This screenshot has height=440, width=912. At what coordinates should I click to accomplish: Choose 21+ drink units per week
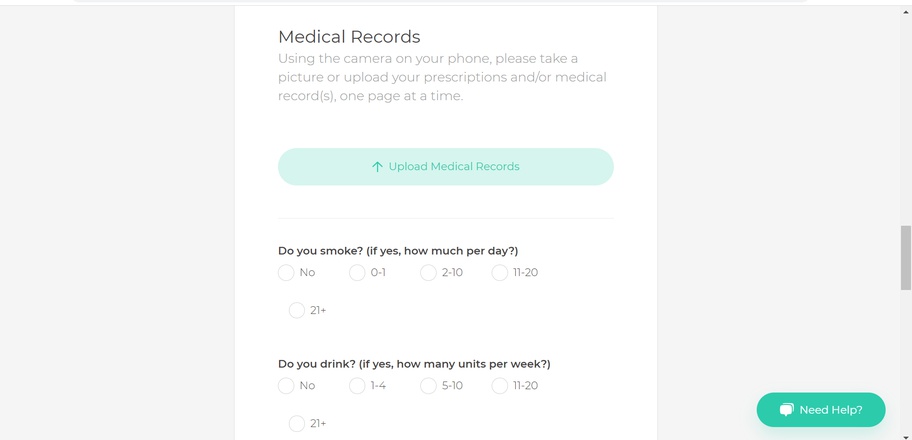(297, 423)
